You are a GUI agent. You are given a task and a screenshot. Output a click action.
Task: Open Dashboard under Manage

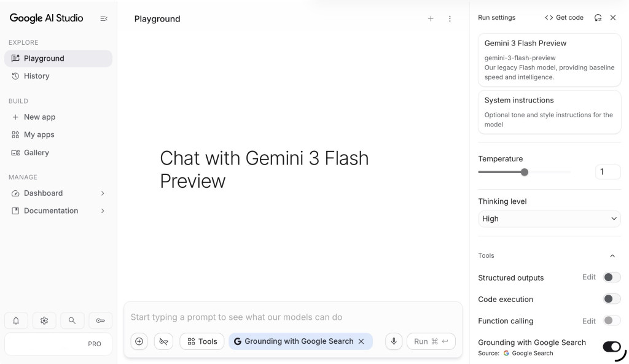58,193
